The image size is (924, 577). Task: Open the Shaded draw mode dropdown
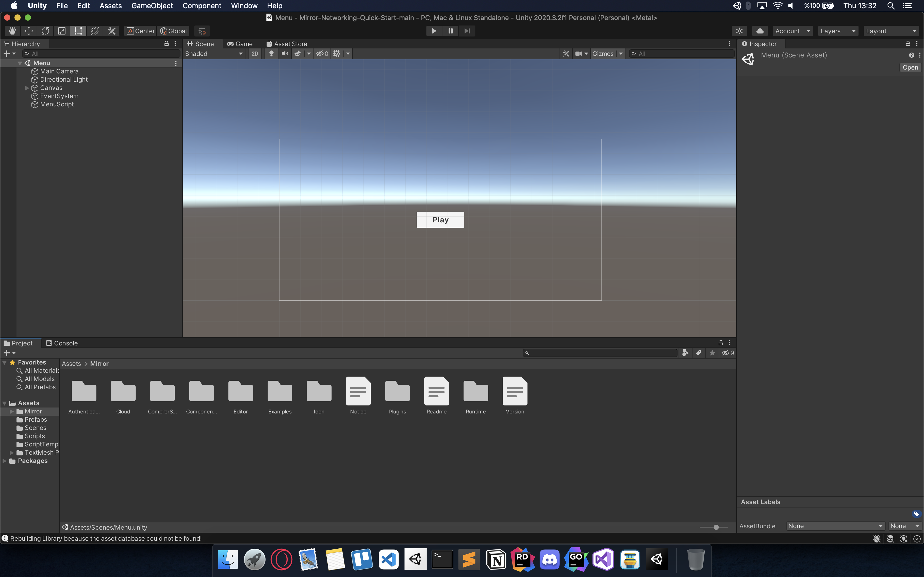point(214,54)
